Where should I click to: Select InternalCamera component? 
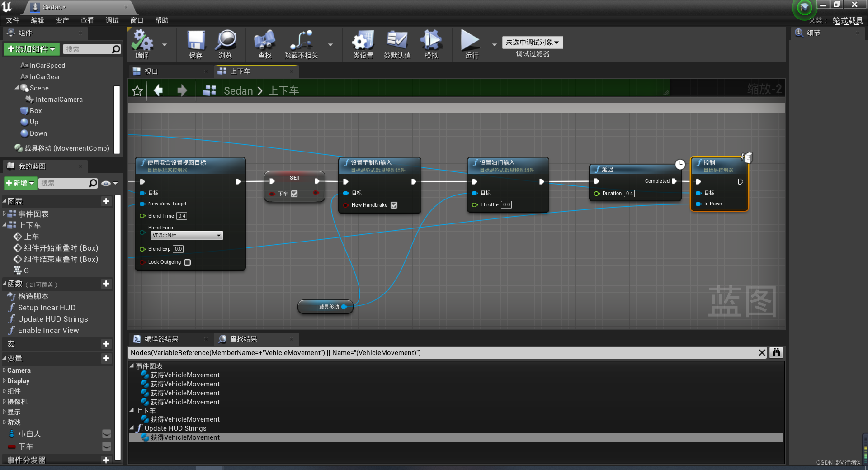59,100
